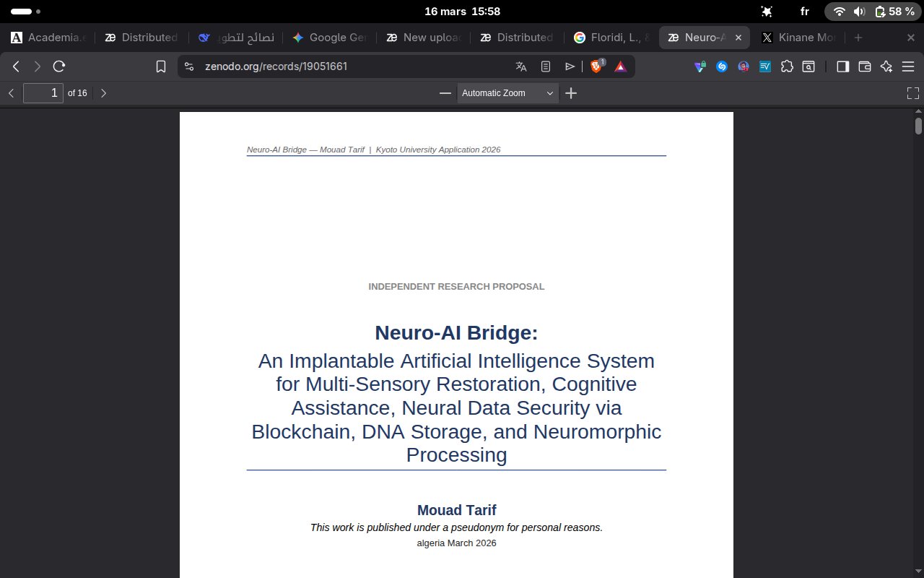The height and width of the screenshot is (578, 924).
Task: Open a new browser tab
Action: point(858,38)
